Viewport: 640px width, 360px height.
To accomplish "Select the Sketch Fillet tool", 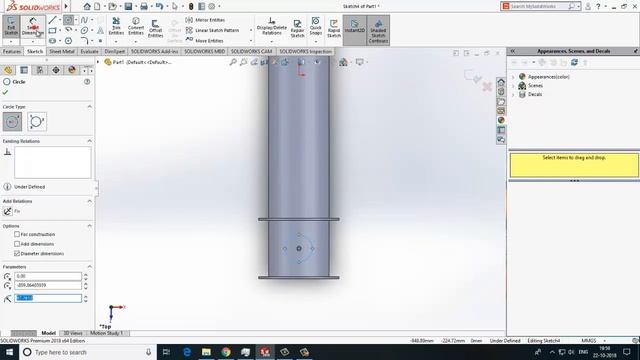I will point(84,40).
